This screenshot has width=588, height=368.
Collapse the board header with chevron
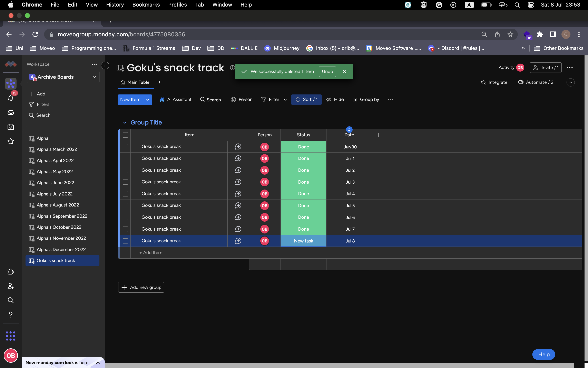(x=570, y=83)
